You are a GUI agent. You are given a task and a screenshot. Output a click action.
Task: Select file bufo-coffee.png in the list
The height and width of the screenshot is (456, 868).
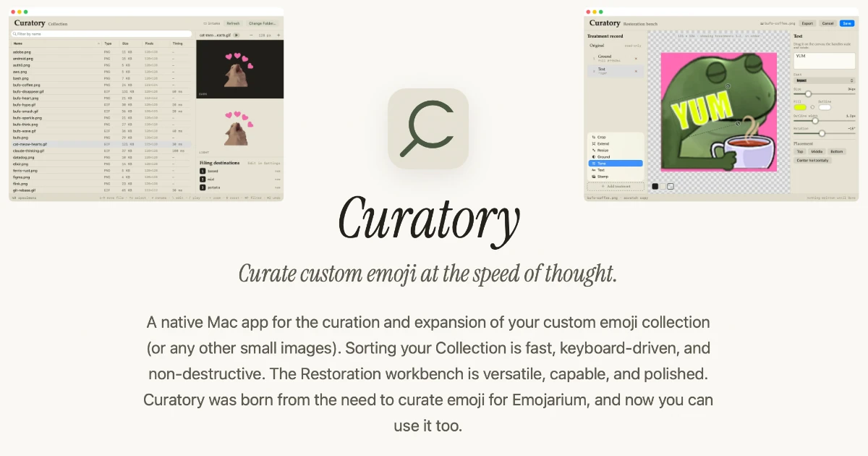[x=26, y=85]
